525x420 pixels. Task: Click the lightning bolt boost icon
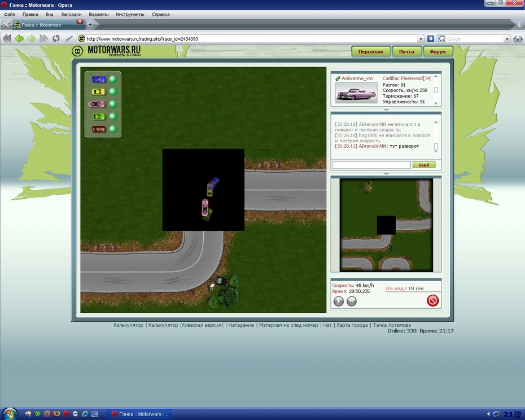pos(339,301)
